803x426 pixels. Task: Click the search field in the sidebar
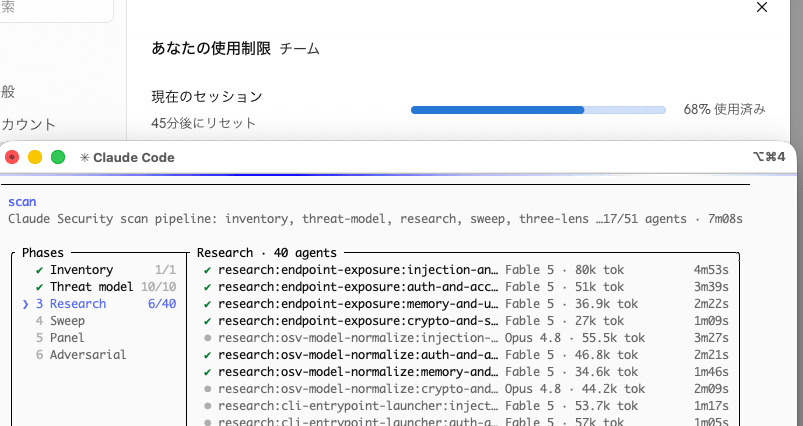coord(56,10)
